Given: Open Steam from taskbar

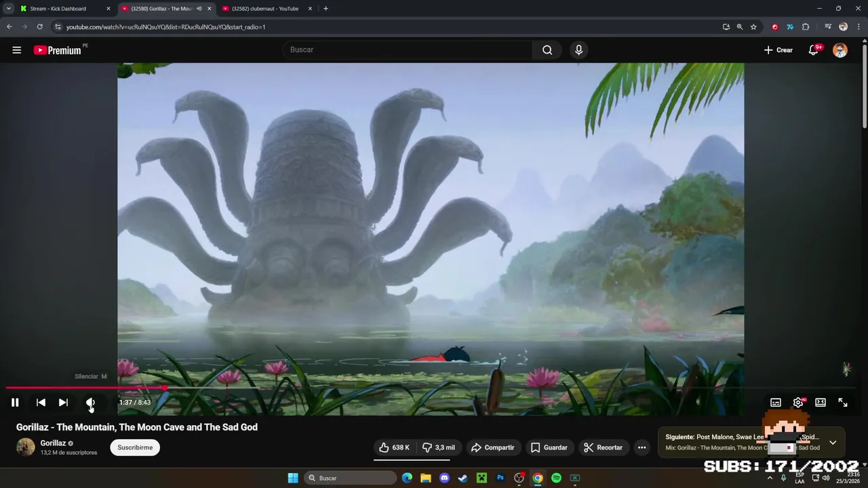Looking at the screenshot, I should (x=463, y=478).
